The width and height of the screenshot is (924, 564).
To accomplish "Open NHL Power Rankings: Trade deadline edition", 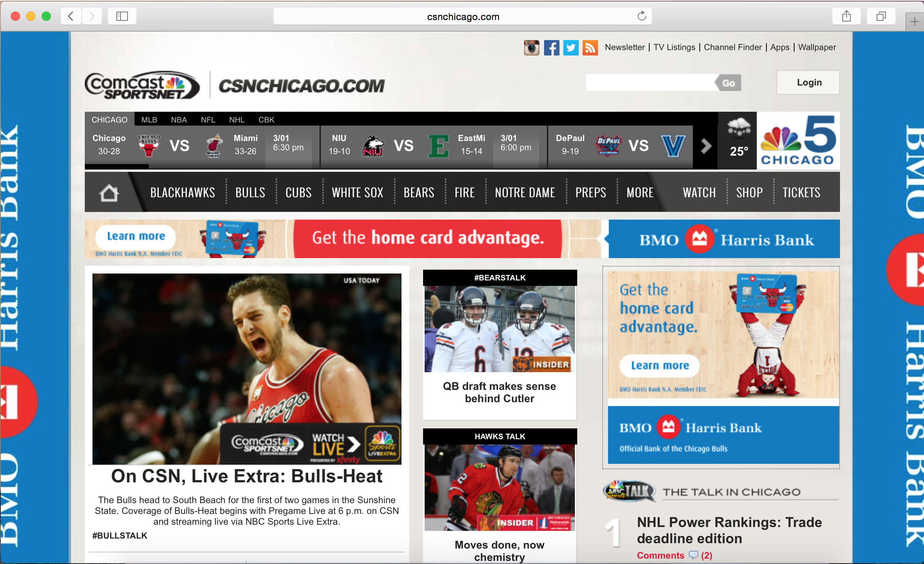I will (x=729, y=530).
